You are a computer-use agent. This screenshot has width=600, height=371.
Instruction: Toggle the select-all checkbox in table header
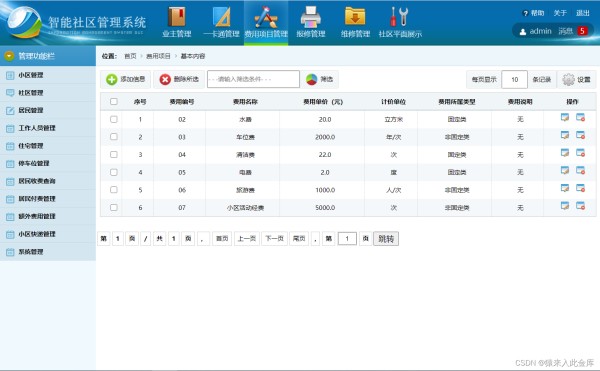114,101
